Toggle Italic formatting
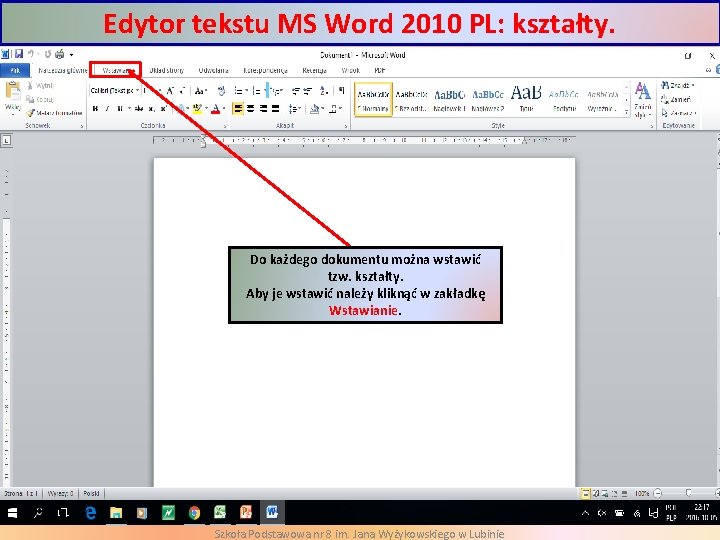This screenshot has height=540, width=720. point(107,109)
